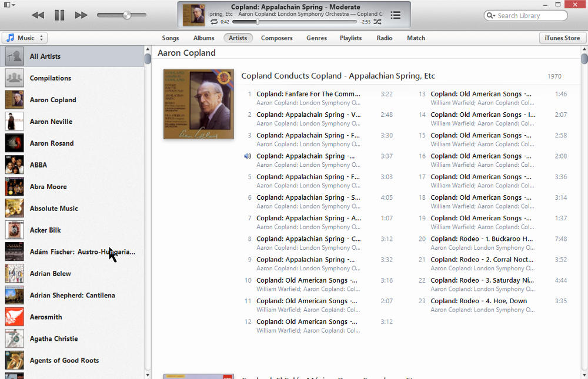The width and height of the screenshot is (588, 379).
Task: Click the playback progress bar
Action: coord(295,22)
